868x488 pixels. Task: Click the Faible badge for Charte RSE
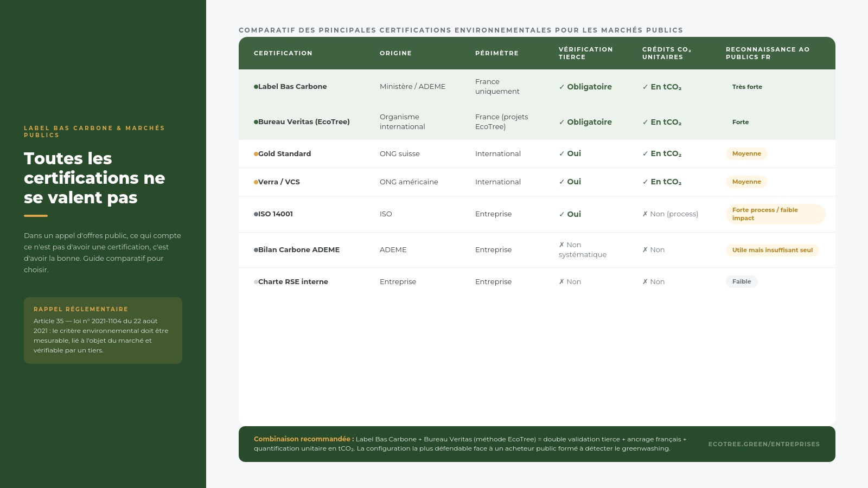742,281
